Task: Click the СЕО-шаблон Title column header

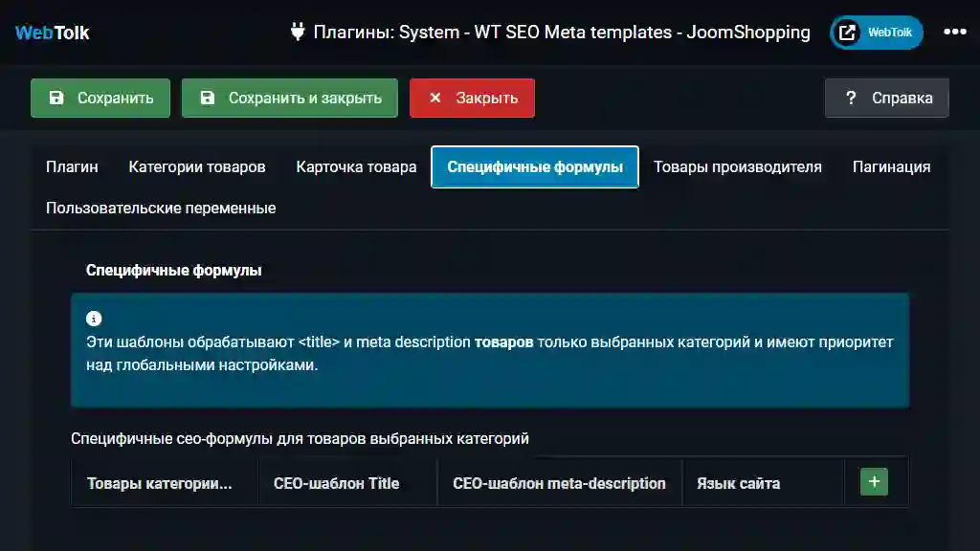Action: [x=336, y=483]
